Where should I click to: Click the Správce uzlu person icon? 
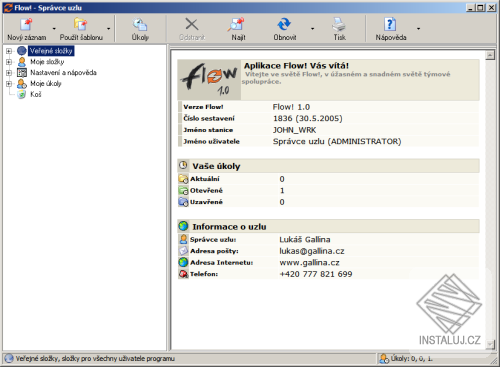coord(183,239)
